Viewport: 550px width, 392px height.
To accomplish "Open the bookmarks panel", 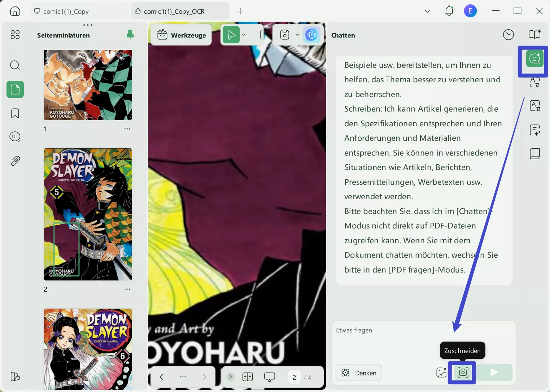I will pyautogui.click(x=15, y=113).
